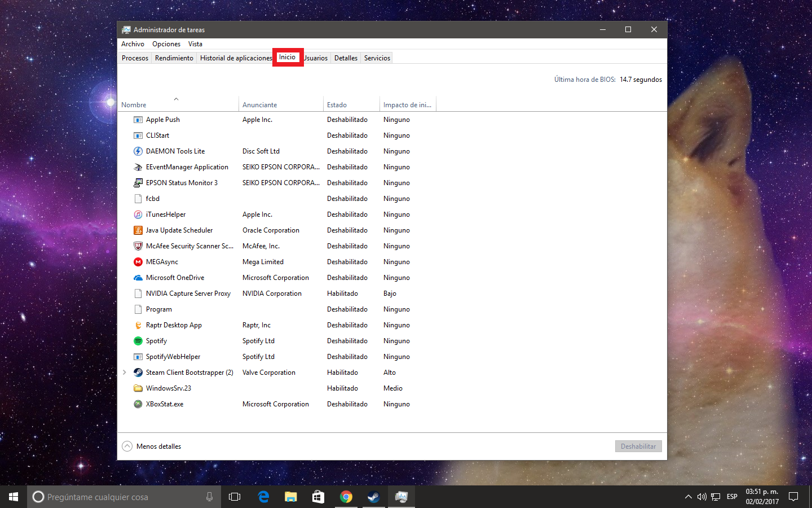Open the Historial de aplicaciones tab

[x=236, y=58]
